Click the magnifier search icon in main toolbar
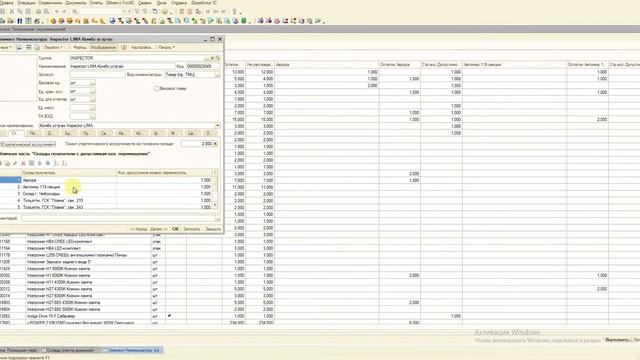 pyautogui.click(x=75, y=11)
